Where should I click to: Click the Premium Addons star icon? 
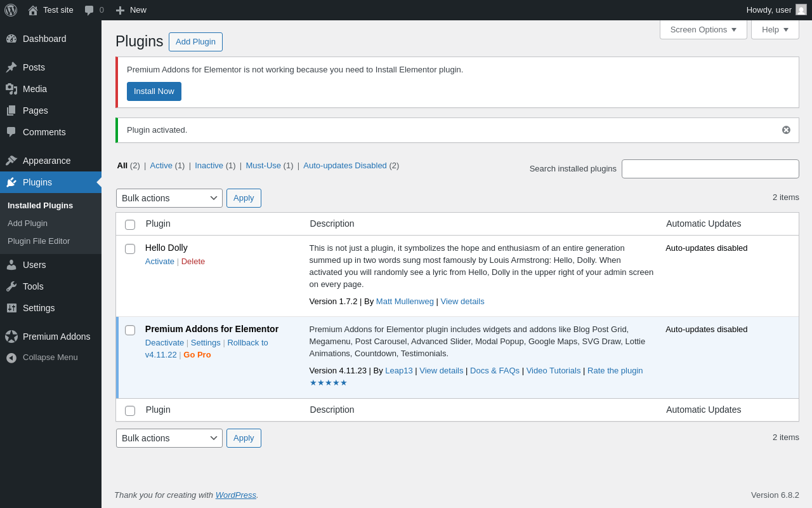[x=11, y=337]
